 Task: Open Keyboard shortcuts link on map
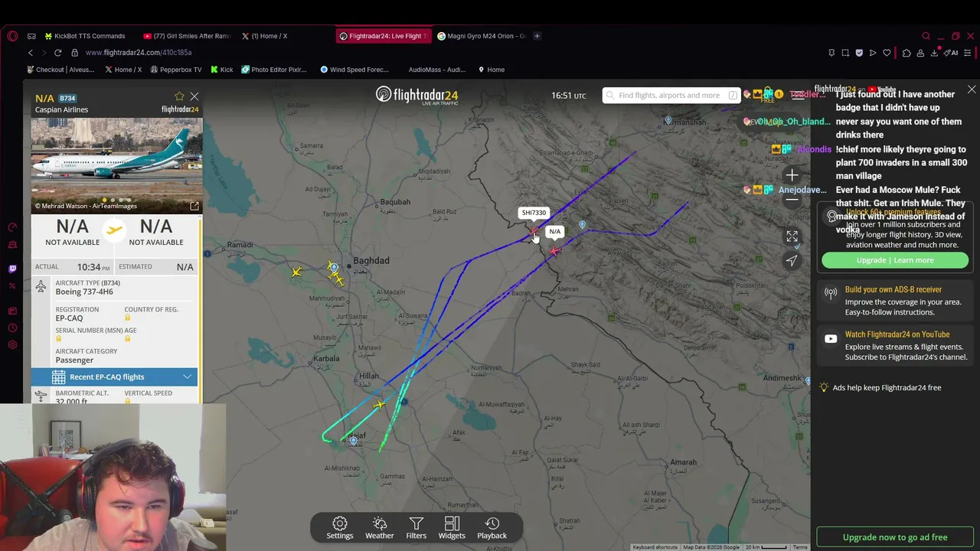click(655, 547)
